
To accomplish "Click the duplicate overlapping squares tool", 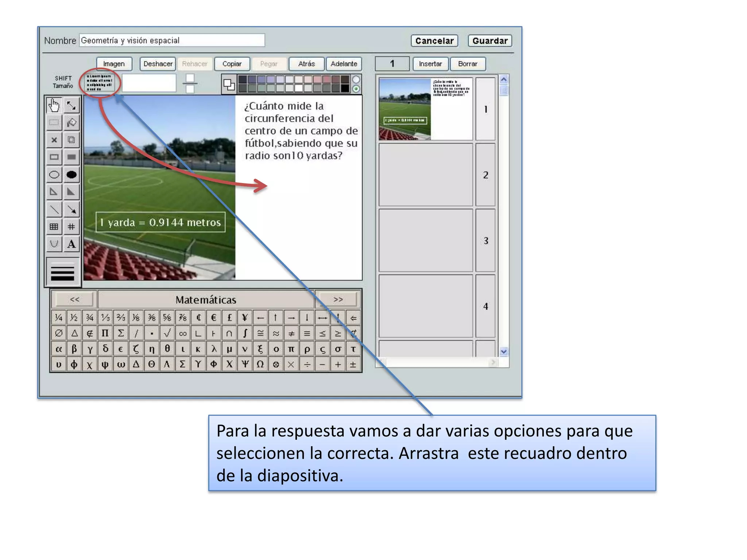I will [x=71, y=140].
